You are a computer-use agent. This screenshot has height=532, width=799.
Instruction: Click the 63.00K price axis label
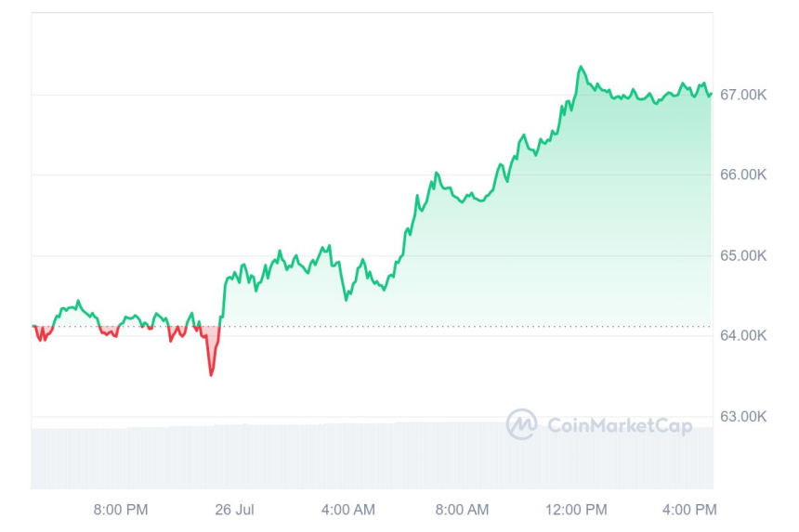click(743, 416)
